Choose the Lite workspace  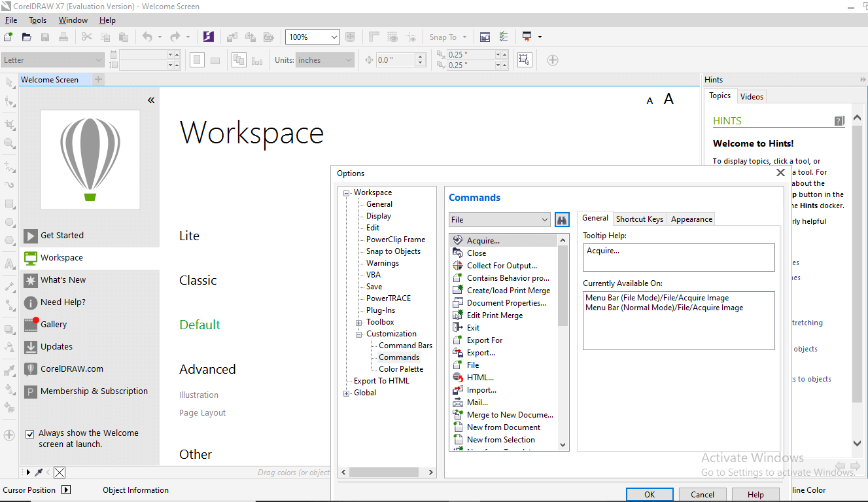point(189,236)
